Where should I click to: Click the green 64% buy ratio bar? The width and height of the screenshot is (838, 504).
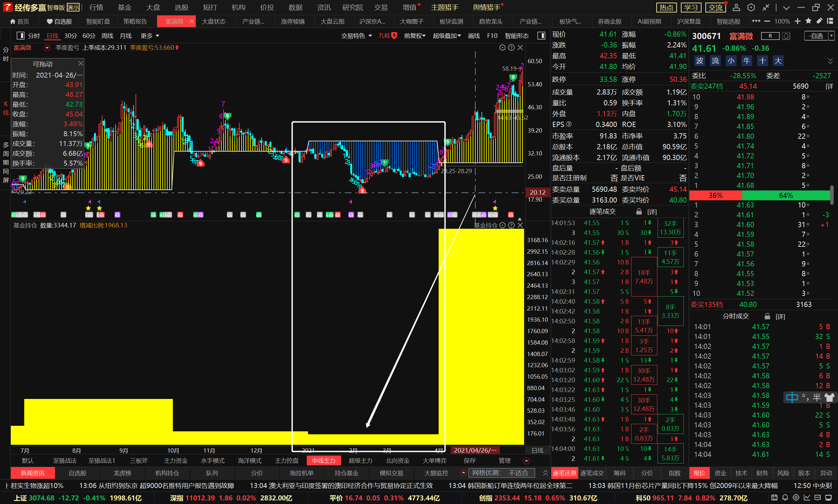[785, 196]
